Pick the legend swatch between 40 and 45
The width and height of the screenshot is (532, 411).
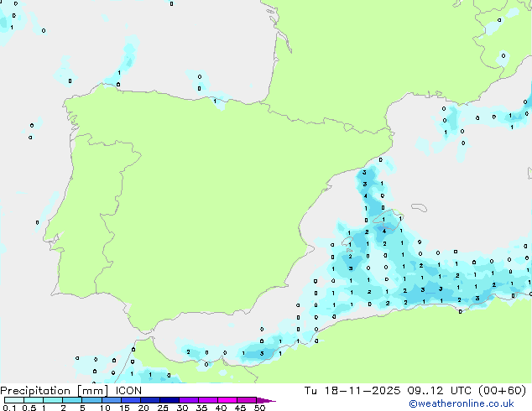pos(227,400)
